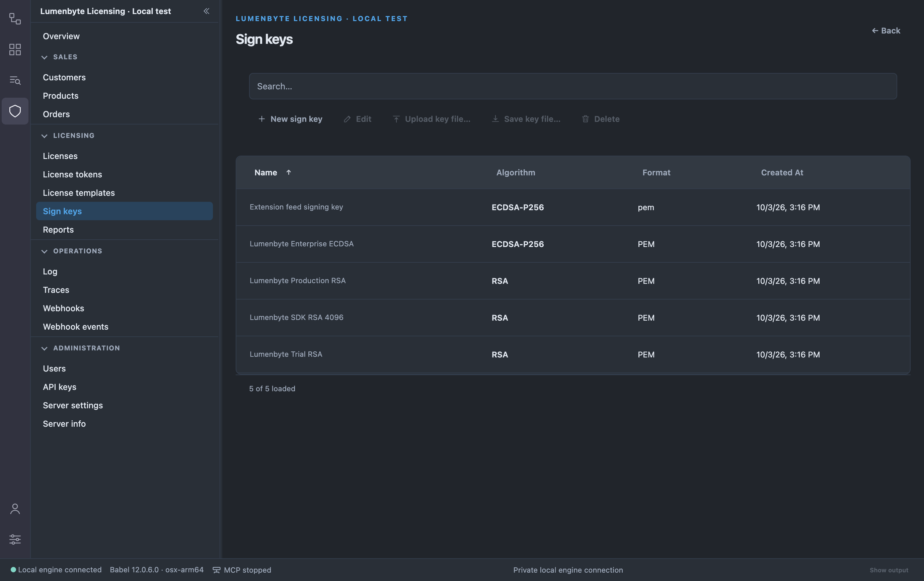Sort table by Algorithm column header
The width and height of the screenshot is (924, 581).
click(515, 173)
